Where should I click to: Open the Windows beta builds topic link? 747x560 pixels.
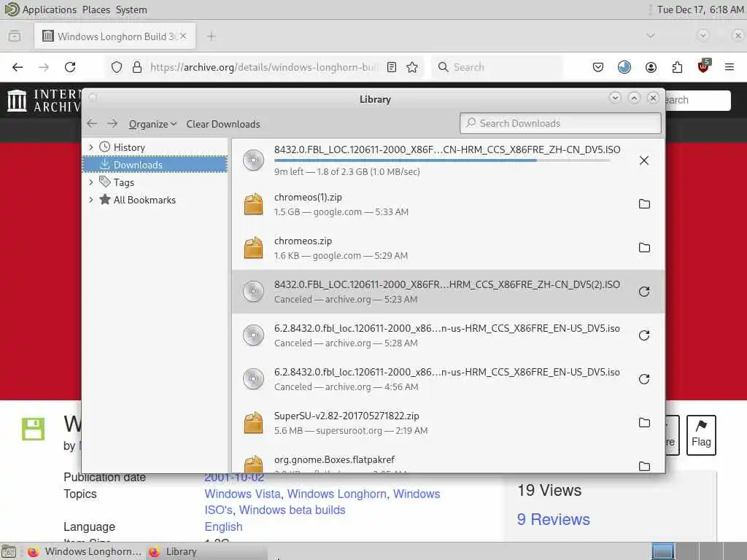pyautogui.click(x=292, y=510)
